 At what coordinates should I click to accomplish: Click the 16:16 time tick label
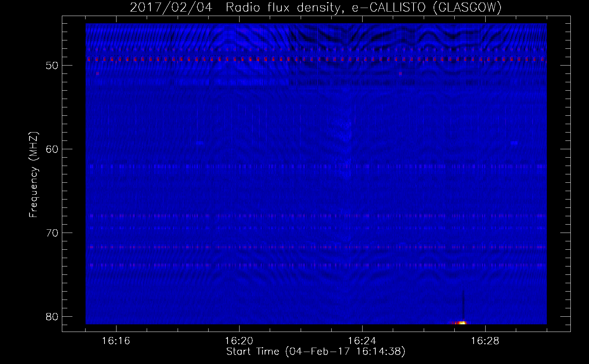[x=116, y=341]
